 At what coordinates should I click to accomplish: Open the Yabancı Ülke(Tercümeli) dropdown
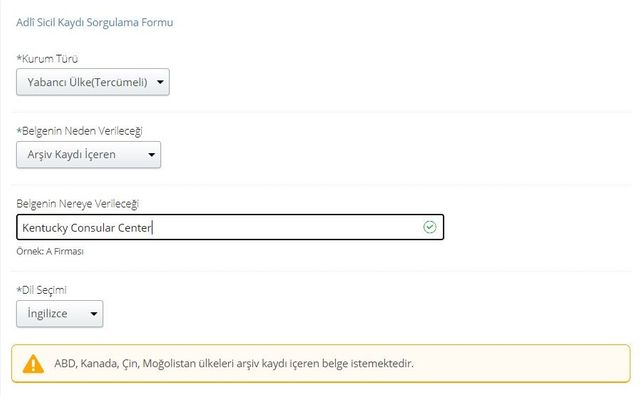(x=93, y=82)
